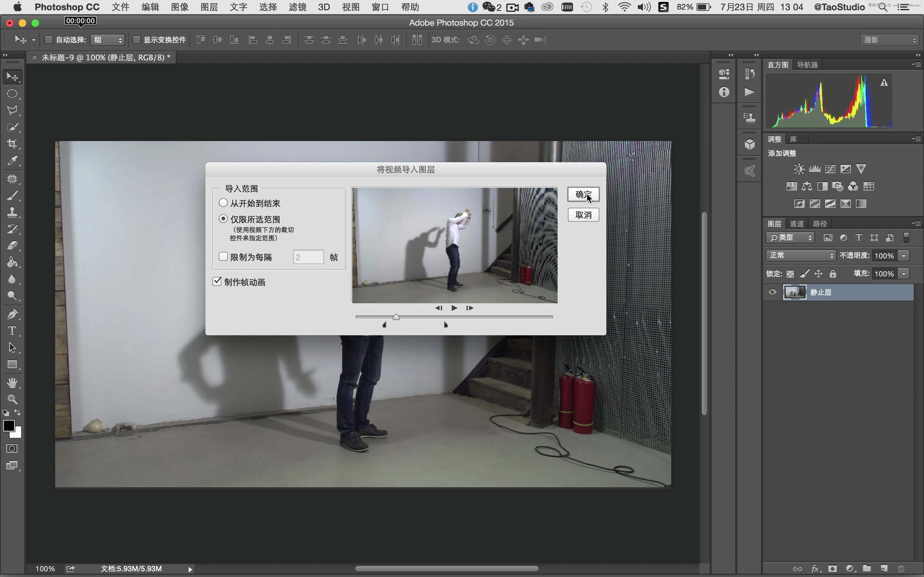Image resolution: width=924 pixels, height=577 pixels.
Task: Select the Move tool
Action: (x=13, y=76)
